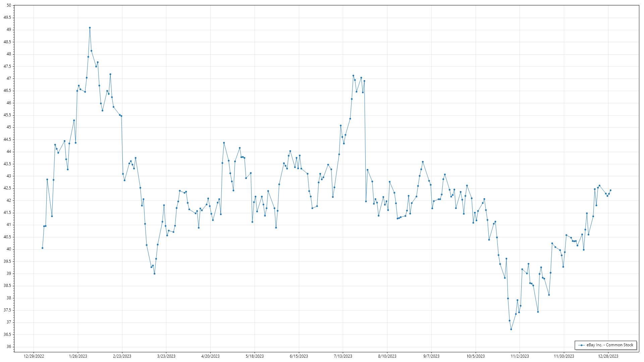Viewport: 644px width, 362px height.
Task: Click the 9/7/2023 x-axis date label
Action: (x=431, y=356)
